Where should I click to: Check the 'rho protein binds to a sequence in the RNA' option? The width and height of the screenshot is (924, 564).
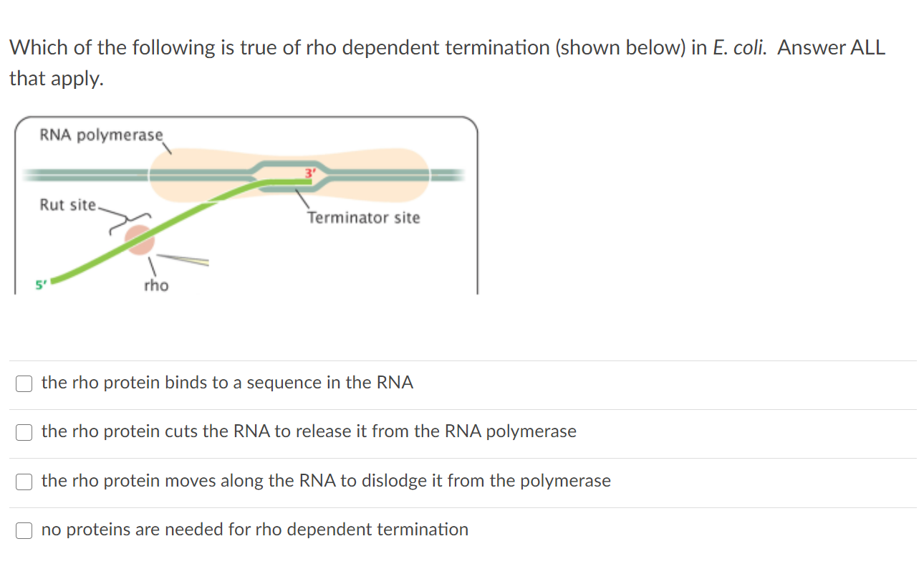click(24, 383)
